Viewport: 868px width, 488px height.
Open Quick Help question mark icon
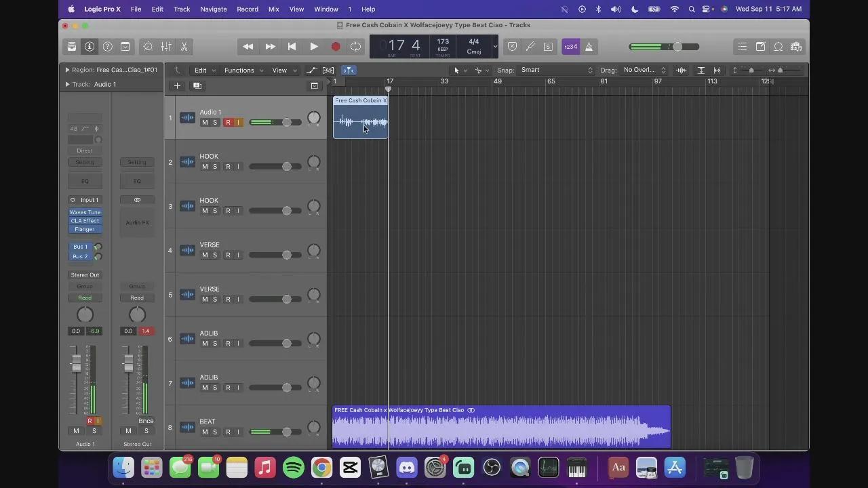(x=107, y=47)
